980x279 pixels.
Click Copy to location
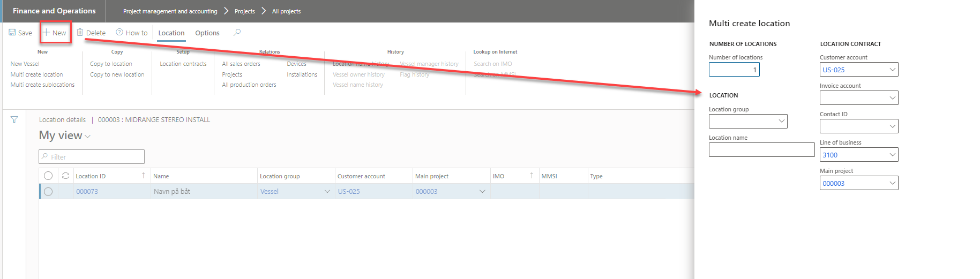(111, 64)
